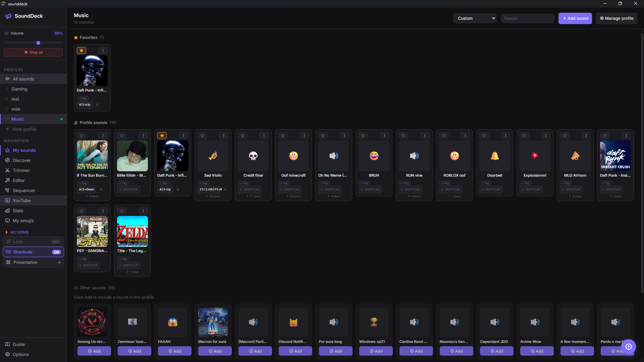Remove the Ctrl+Shift+B shortcut on Sad Violin

225,189
